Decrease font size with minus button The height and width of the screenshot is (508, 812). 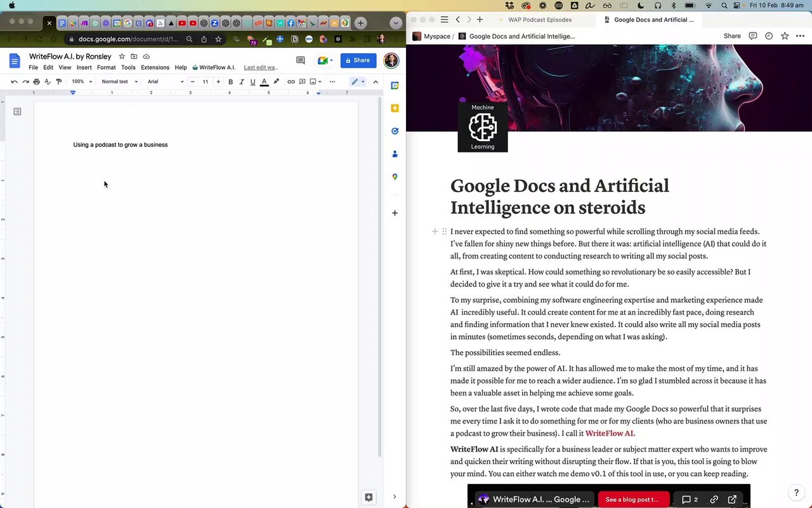(x=193, y=81)
